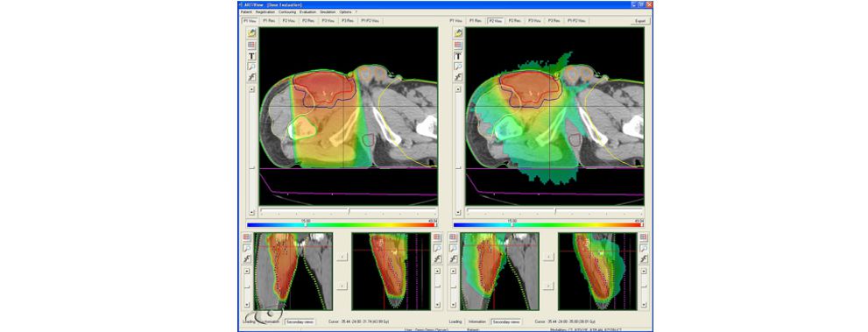Click the previous arrow button between left secondary views

[x=342, y=256]
